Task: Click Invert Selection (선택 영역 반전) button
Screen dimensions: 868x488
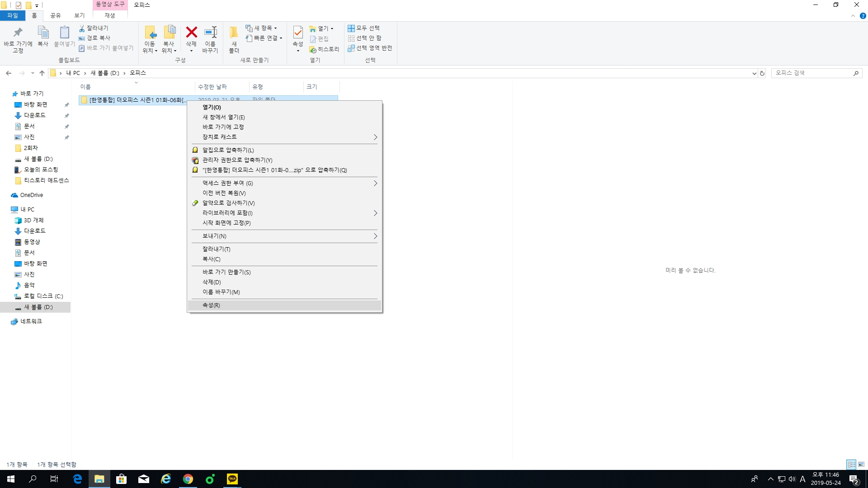Action: tap(370, 48)
